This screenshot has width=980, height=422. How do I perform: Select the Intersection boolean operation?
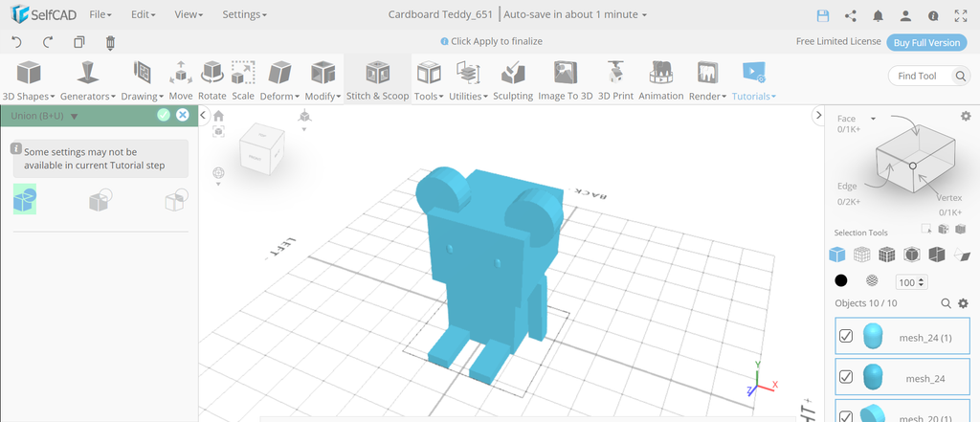[176, 200]
